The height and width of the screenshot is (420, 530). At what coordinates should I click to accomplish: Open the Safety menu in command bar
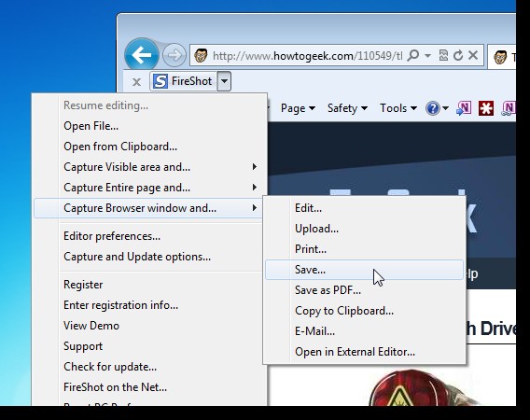(347, 108)
